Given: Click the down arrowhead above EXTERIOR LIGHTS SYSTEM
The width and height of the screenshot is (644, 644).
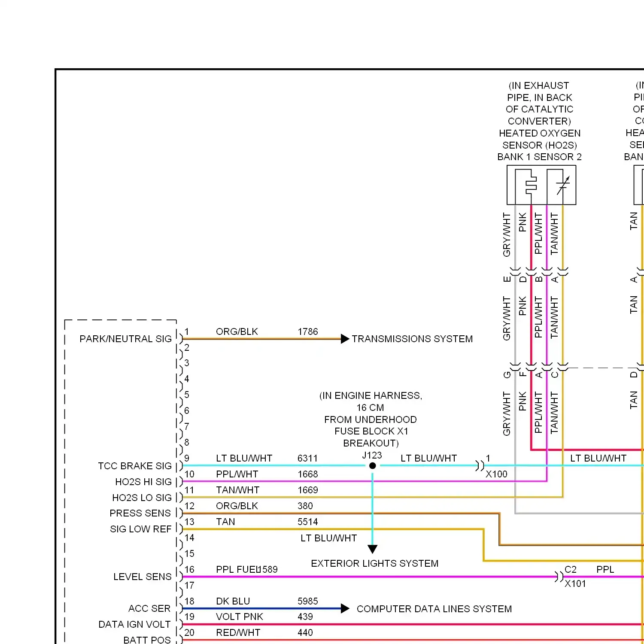Looking at the screenshot, I should tap(373, 549).
